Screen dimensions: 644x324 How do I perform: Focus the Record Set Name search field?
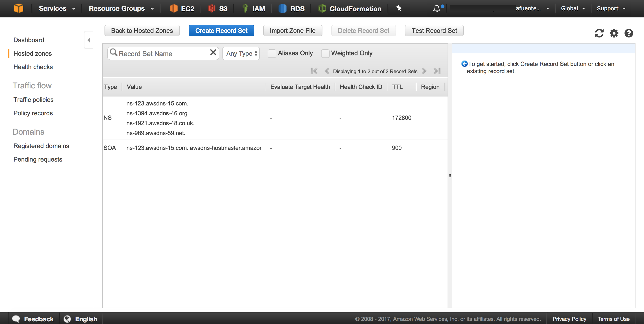[x=163, y=53]
